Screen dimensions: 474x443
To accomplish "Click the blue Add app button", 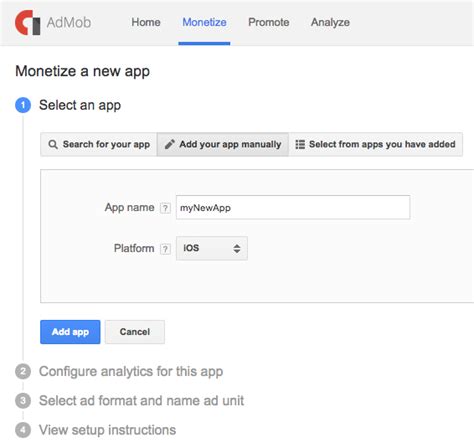I will pyautogui.click(x=70, y=332).
